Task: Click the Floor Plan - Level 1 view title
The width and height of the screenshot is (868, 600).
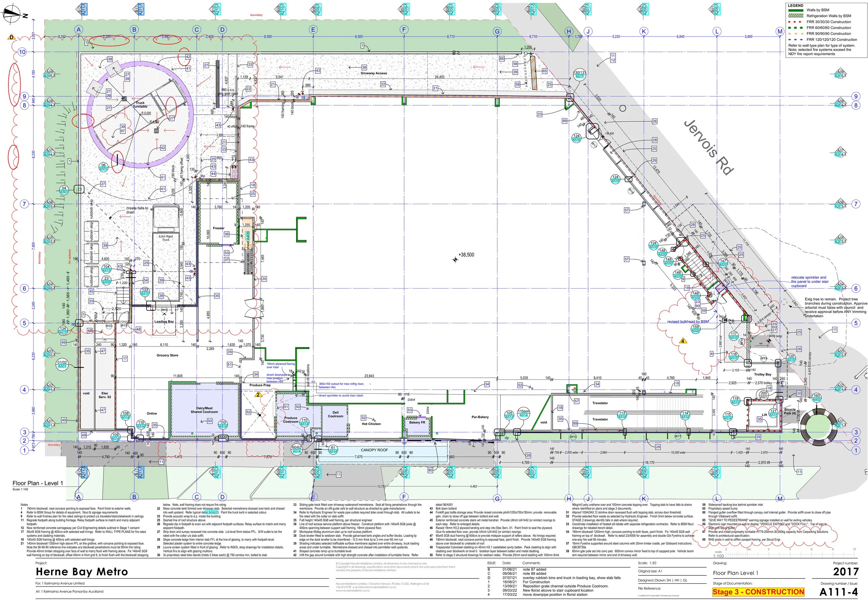Action: 37,483
